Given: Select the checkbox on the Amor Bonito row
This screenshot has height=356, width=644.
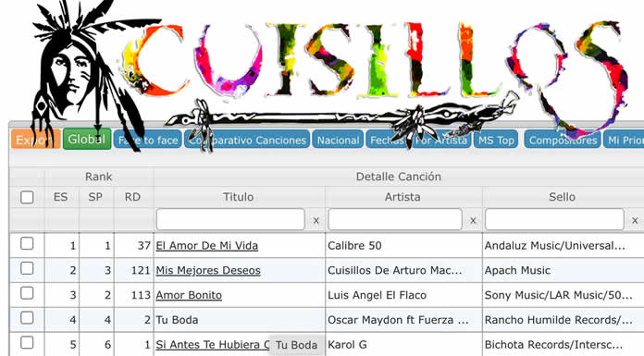Looking at the screenshot, I should [27, 293].
